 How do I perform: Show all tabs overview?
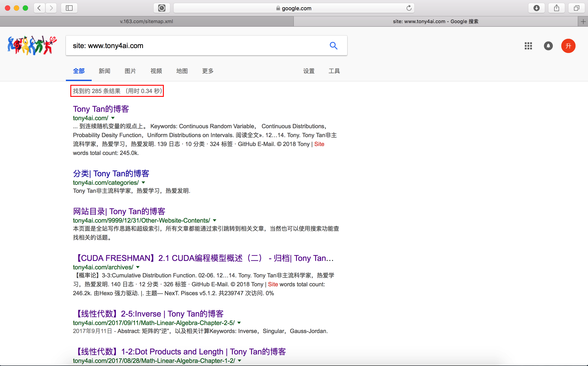576,8
